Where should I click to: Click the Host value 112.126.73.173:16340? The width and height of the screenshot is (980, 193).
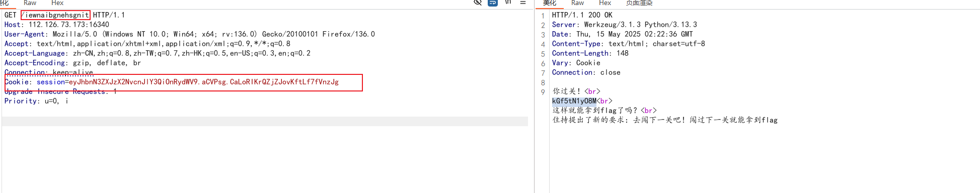point(69,25)
